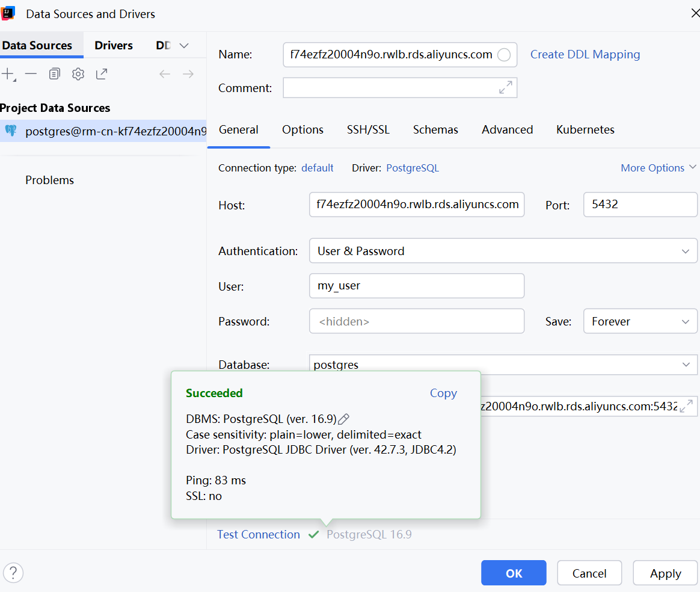Viewport: 700px width, 592px height.
Task: Click the SSL: no line
Action: 204,496
